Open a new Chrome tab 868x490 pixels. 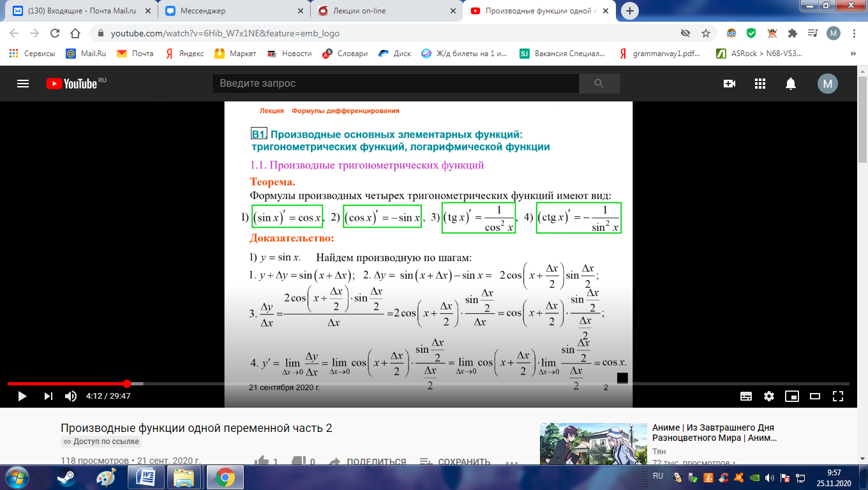tap(630, 11)
